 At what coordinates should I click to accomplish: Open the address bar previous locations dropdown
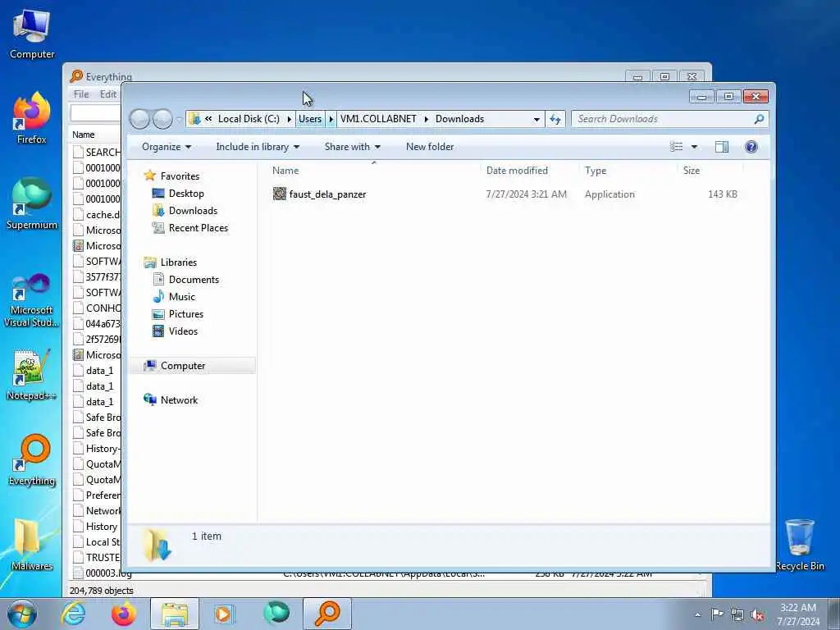[536, 120]
